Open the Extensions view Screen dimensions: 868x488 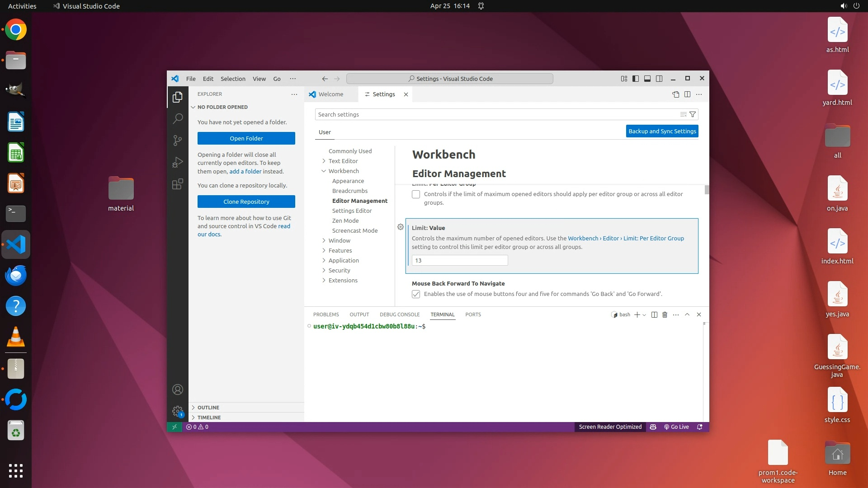[178, 184]
